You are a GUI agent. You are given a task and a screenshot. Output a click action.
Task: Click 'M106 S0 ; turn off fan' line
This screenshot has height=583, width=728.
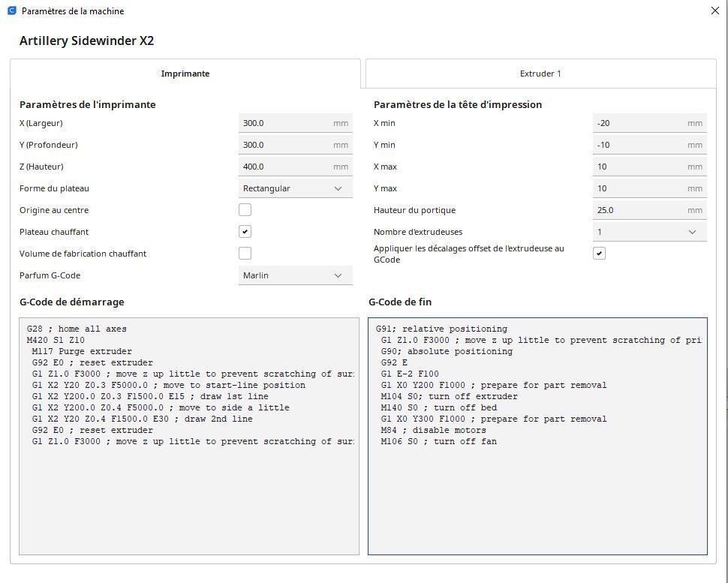click(x=439, y=441)
